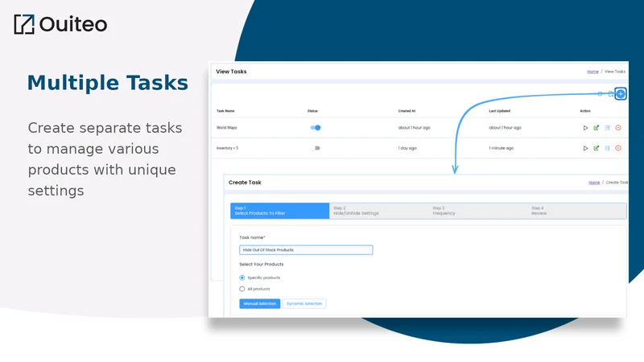The height and width of the screenshot is (362, 644).
Task: Delete the World Maps task
Action: click(x=618, y=128)
